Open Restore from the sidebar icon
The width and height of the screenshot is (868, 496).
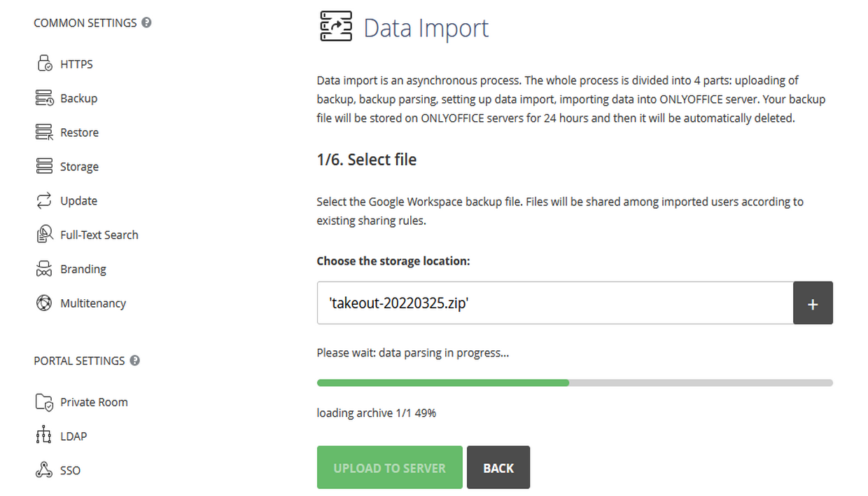(43, 132)
